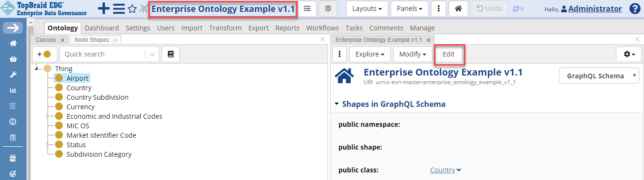Open the Layouts dropdown

[367, 9]
